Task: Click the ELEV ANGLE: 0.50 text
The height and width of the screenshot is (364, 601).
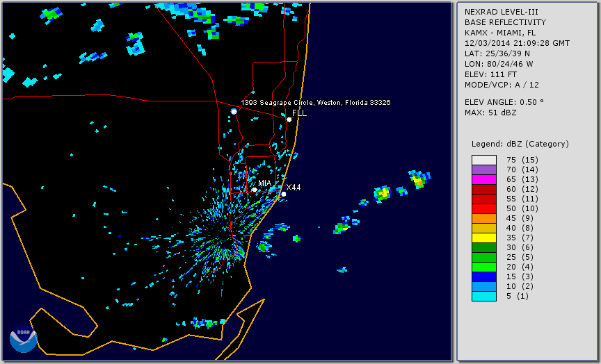Action: [504, 102]
